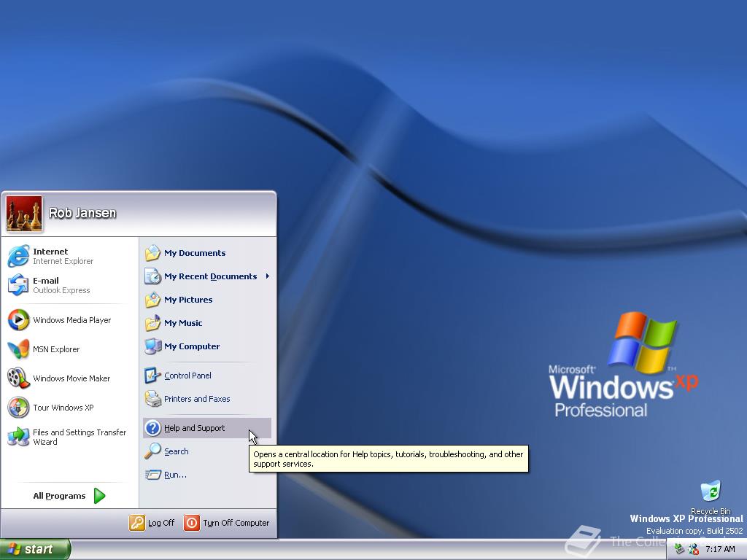Viewport: 747px width, 560px height.
Task: Choose the Windows Movie Maker label
Action: pos(71,378)
